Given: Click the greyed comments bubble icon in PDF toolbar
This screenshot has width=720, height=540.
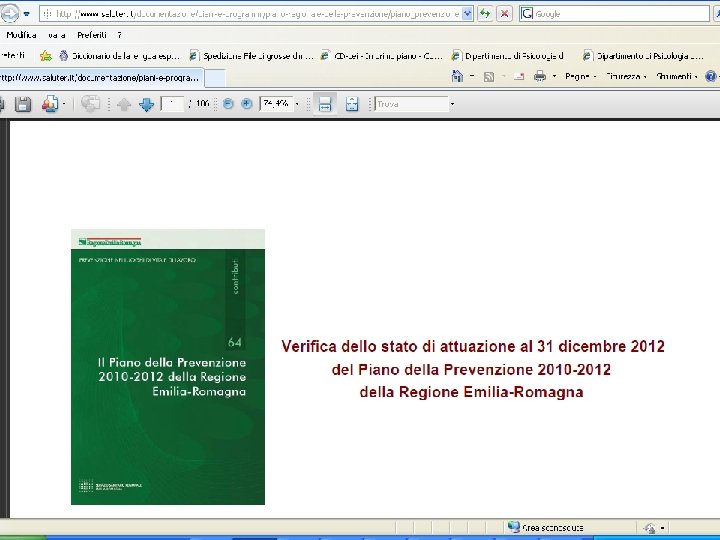Looking at the screenshot, I should 90,104.
